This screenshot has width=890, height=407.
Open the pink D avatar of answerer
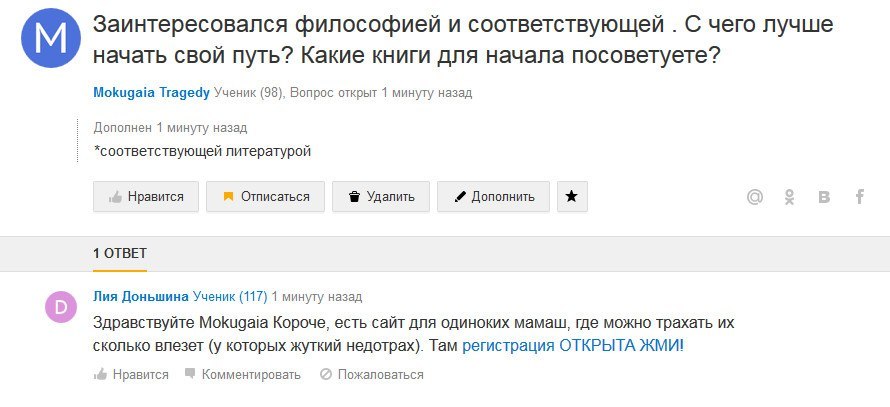pos(61,307)
